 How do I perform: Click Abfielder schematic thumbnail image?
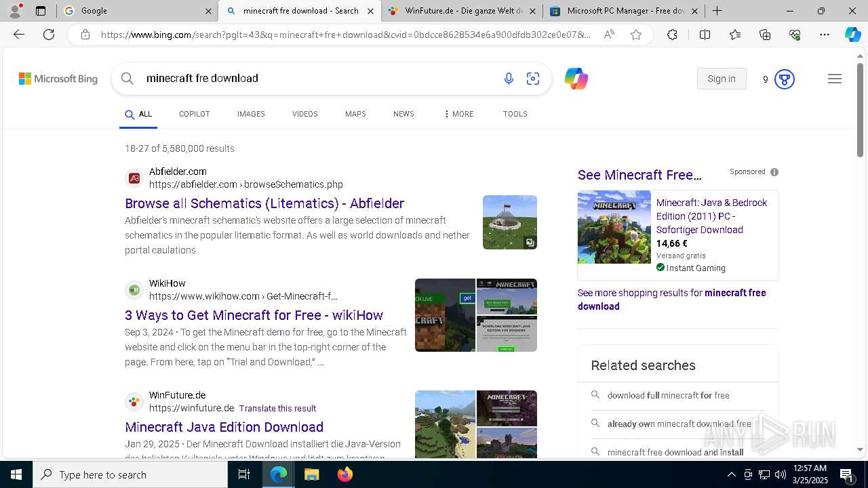point(510,222)
